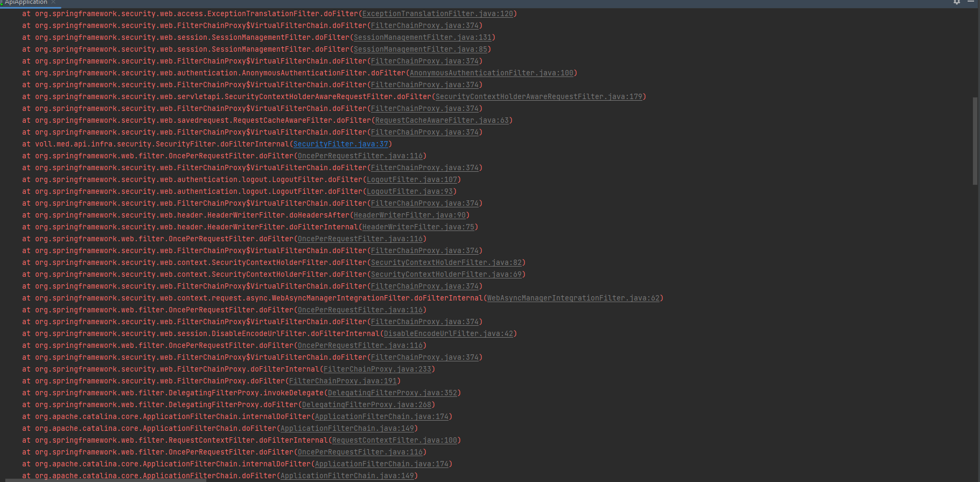
Task: Open the SessionManagementFilter.java:85 link
Action: (421, 50)
